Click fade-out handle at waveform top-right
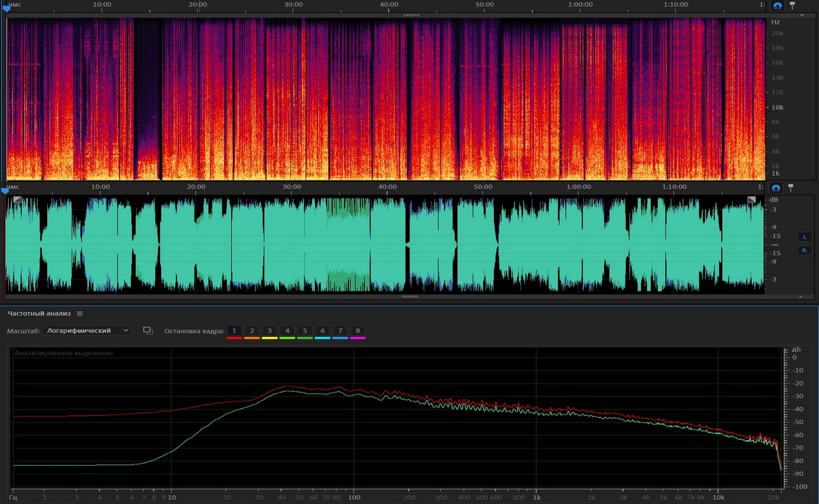819x504 pixels. pos(752,200)
